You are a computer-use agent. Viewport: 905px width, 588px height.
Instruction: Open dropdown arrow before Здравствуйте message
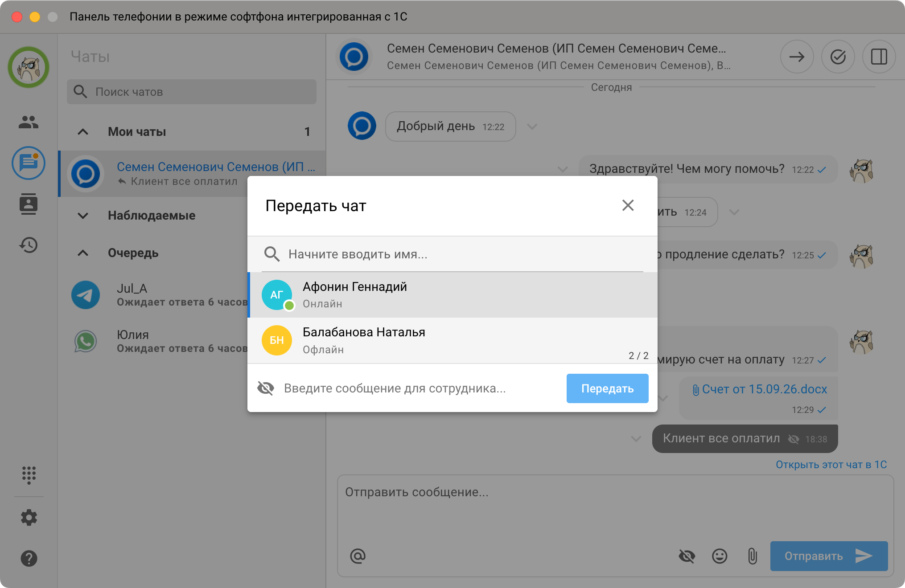(563, 169)
